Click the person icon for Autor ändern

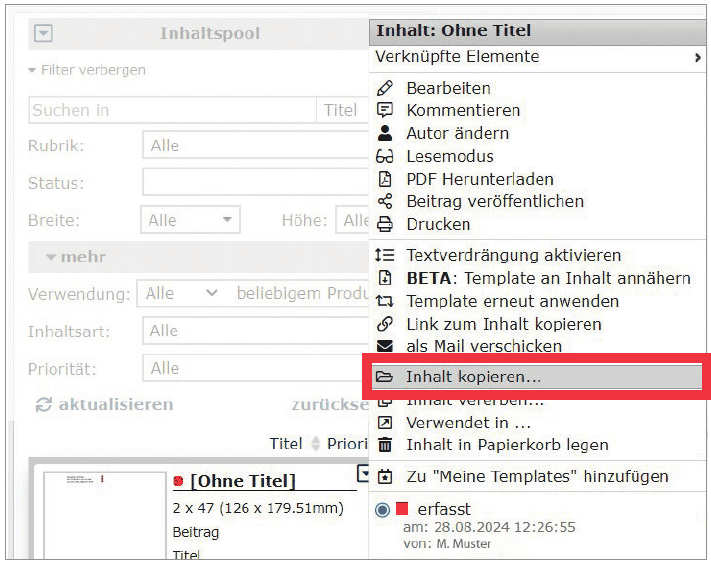385,133
